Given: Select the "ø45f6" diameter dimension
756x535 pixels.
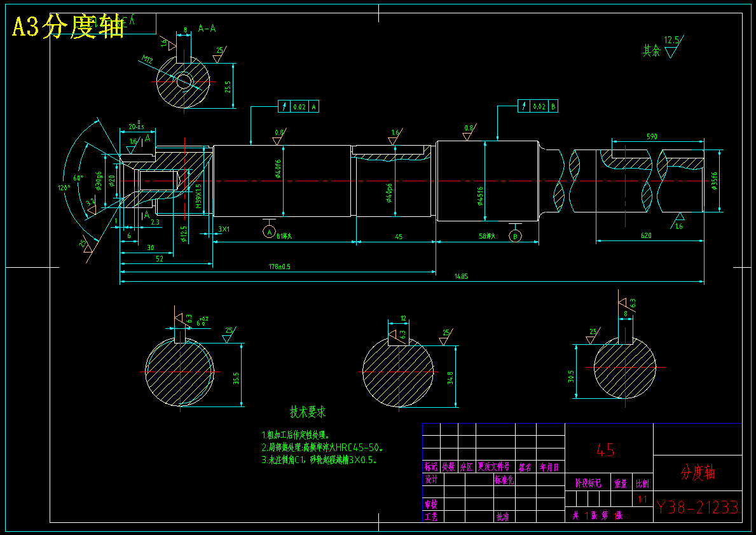Looking at the screenshot, I should [480, 197].
